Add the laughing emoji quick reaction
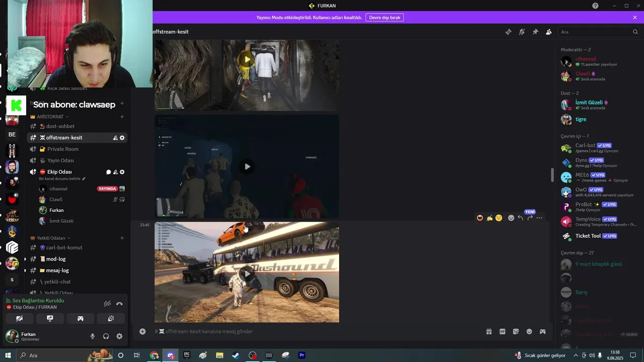The image size is (644, 362). tap(480, 218)
